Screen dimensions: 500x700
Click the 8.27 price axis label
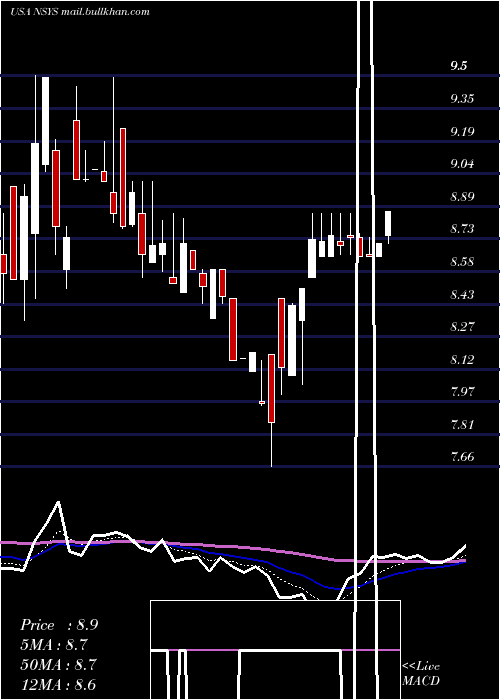[462, 327]
